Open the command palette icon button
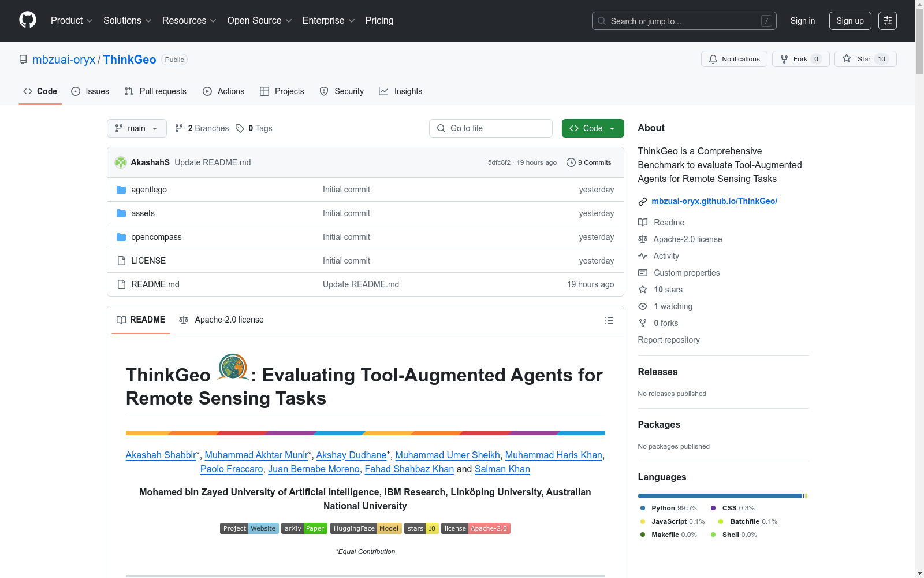The height and width of the screenshot is (578, 924). point(888,21)
